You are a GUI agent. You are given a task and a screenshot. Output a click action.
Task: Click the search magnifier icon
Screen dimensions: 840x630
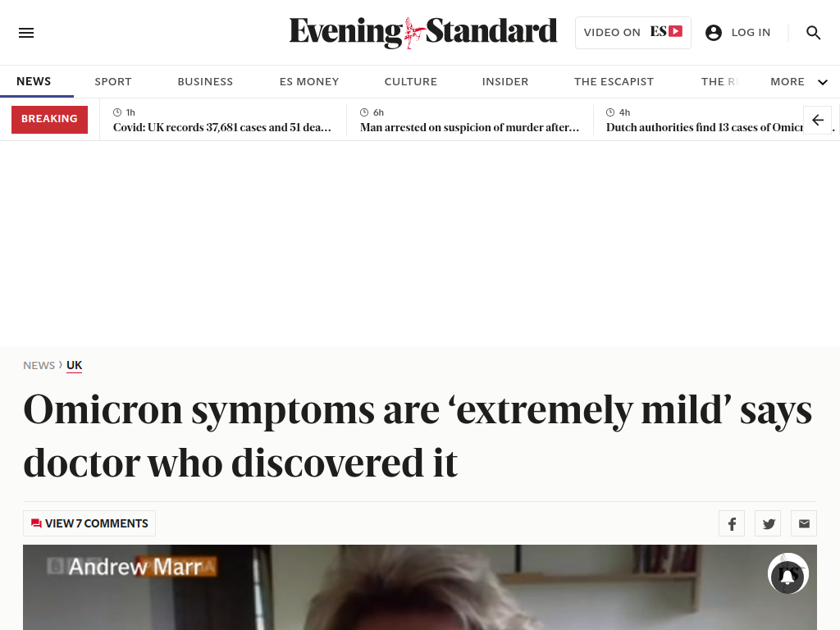point(813,33)
